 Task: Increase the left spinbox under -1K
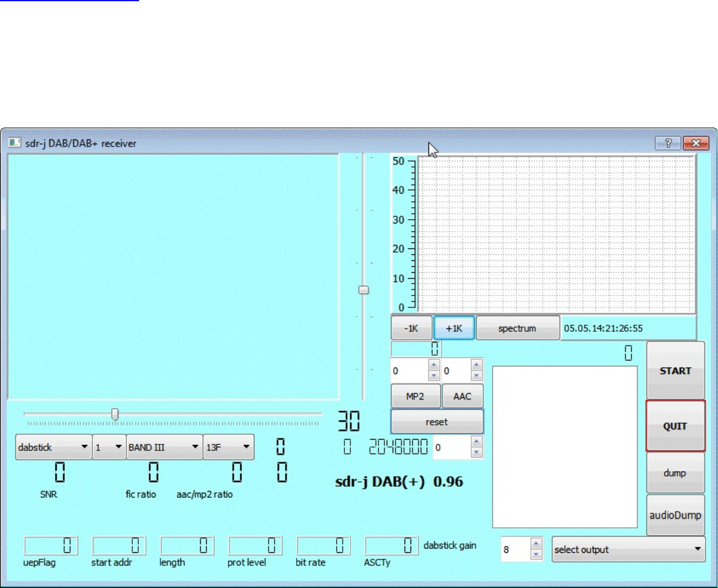[434, 365]
